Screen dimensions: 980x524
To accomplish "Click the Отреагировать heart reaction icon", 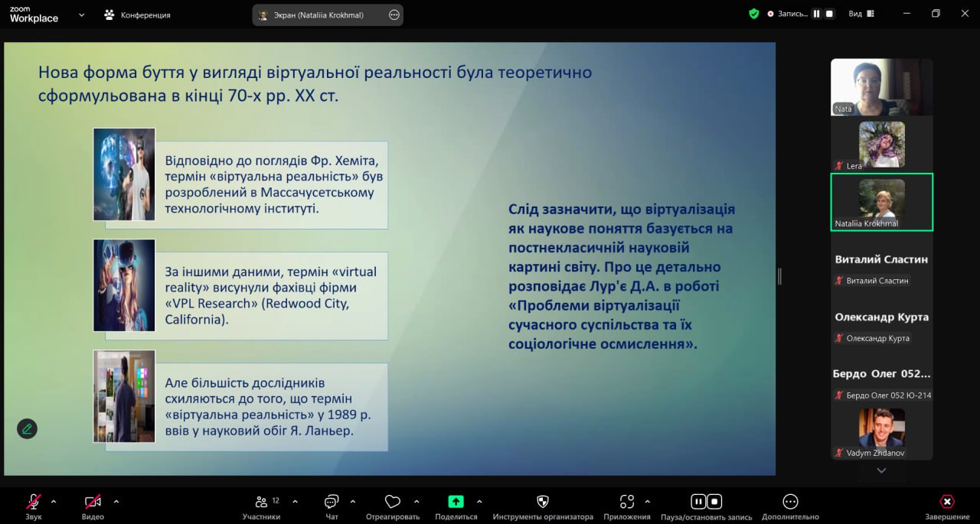I will (x=392, y=502).
